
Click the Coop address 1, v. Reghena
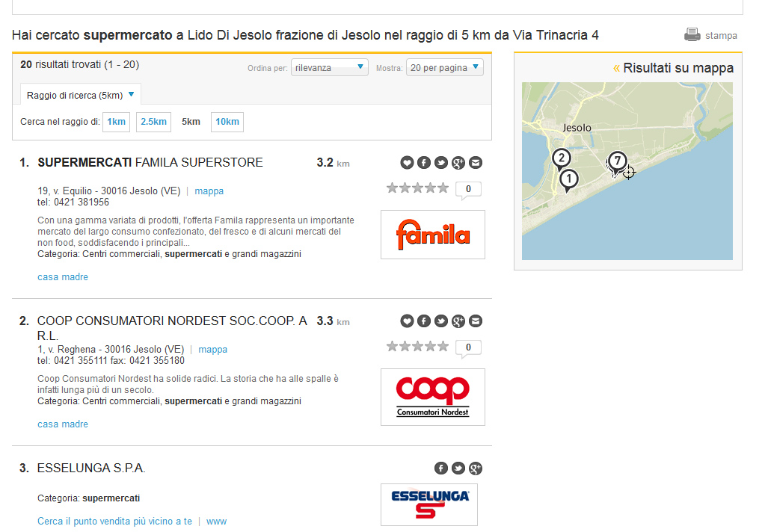click(111, 350)
